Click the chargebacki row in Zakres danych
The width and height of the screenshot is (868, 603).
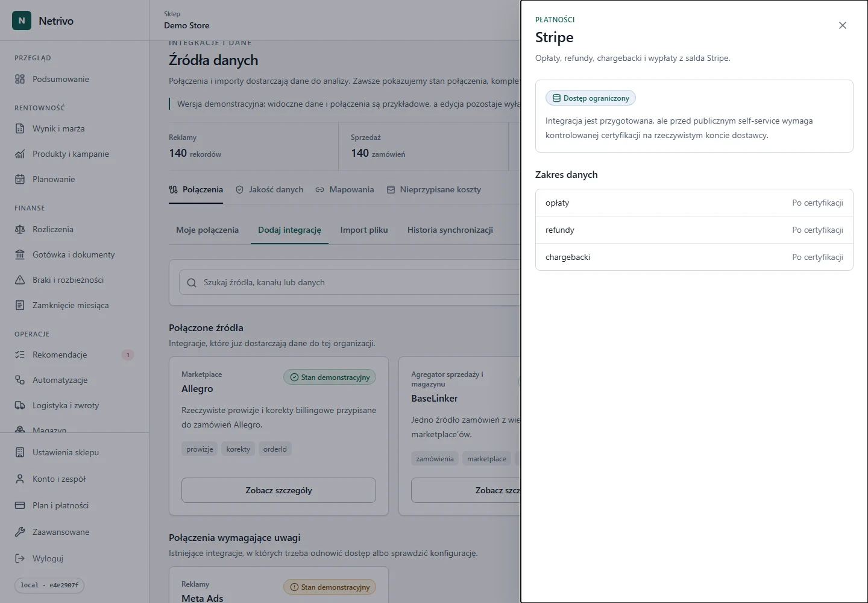[x=694, y=257]
